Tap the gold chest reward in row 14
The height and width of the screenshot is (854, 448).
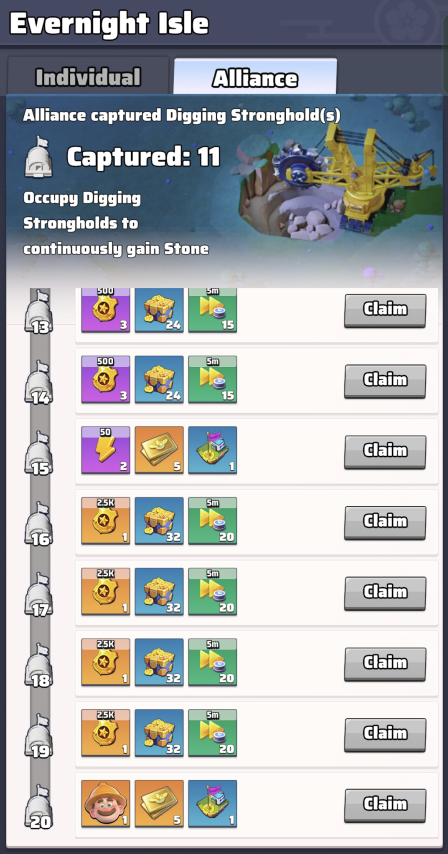[x=159, y=379]
